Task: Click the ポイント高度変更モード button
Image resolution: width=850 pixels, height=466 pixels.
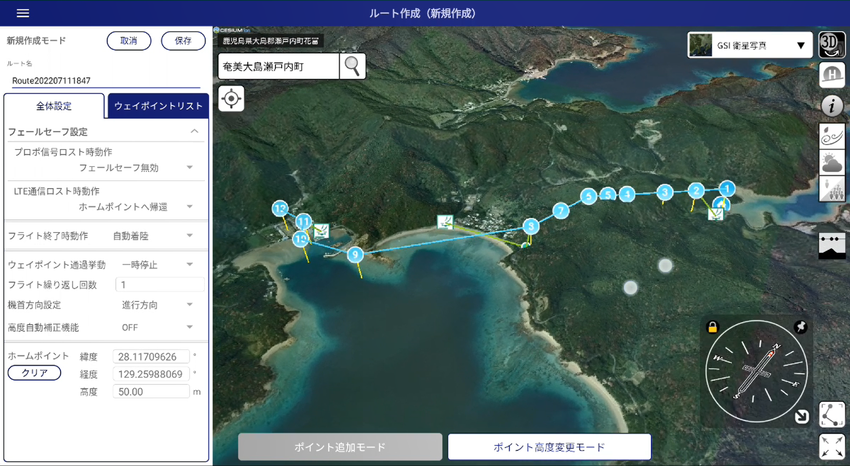Action: pos(549,447)
